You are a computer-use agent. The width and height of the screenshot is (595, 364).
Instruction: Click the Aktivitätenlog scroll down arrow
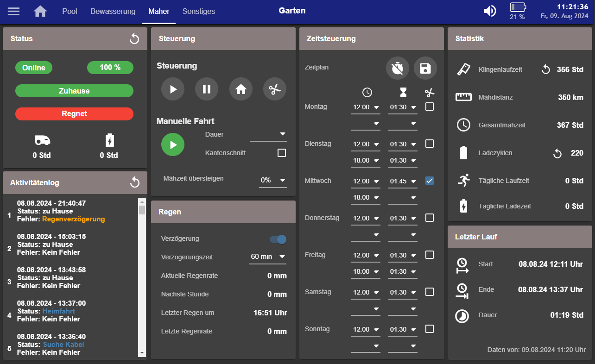tap(142, 353)
